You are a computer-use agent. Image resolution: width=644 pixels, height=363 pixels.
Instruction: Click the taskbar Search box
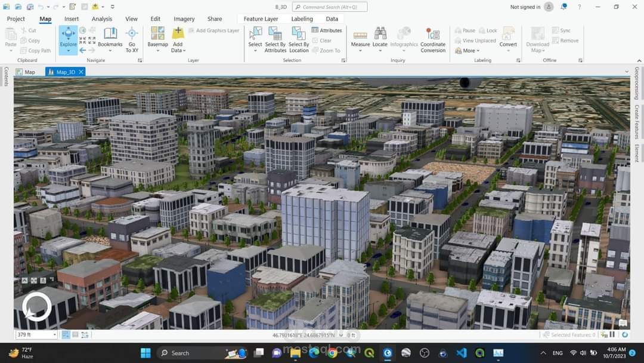pyautogui.click(x=202, y=353)
